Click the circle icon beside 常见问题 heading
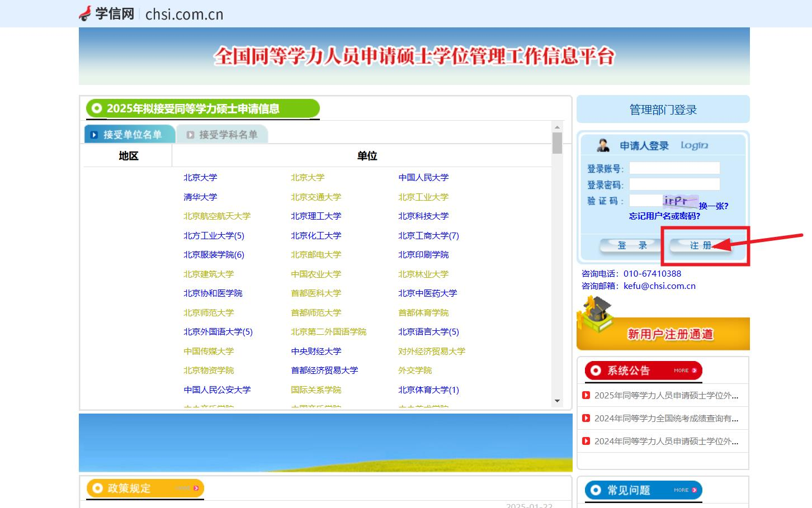The image size is (812, 508). (x=596, y=490)
